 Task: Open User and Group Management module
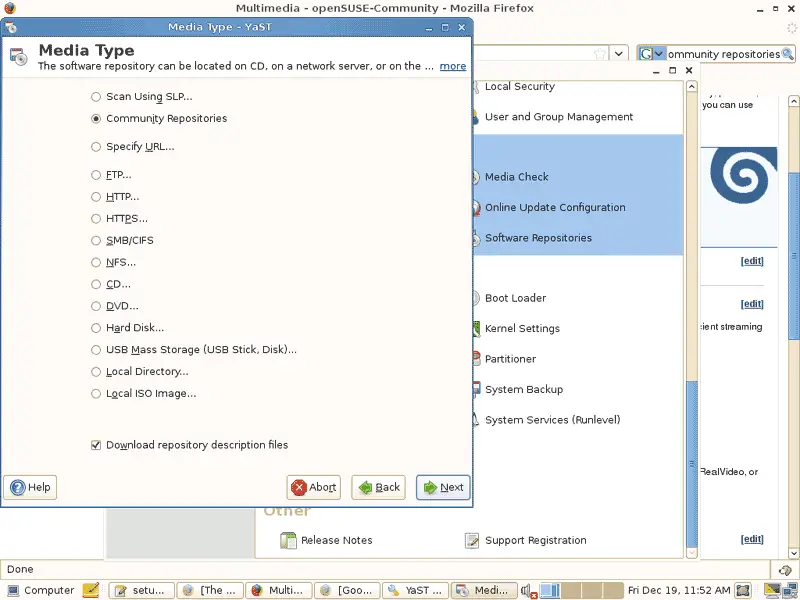pos(559,117)
